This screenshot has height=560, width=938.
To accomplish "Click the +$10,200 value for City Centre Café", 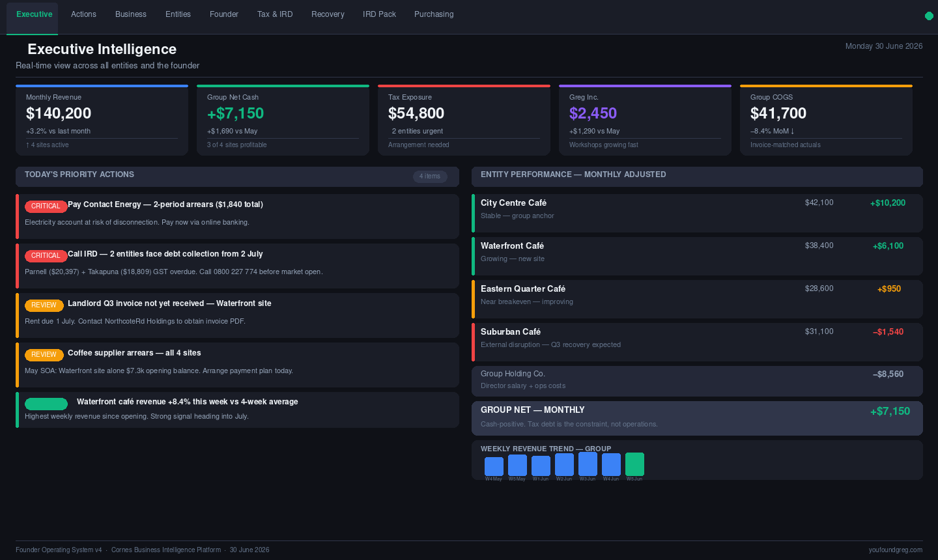I will [888, 203].
